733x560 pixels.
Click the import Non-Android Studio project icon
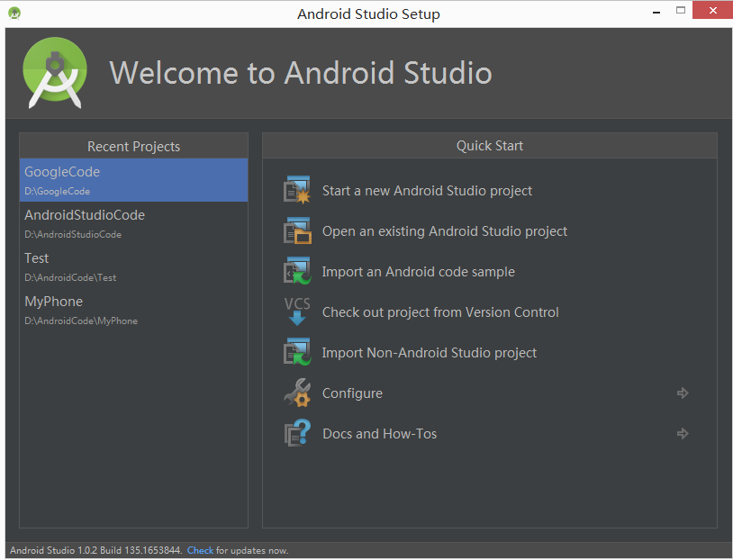pos(296,353)
